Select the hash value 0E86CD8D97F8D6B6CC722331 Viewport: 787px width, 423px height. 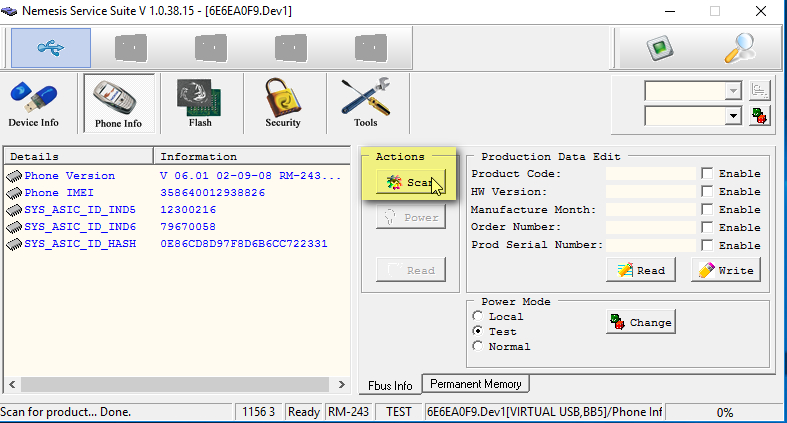(243, 244)
